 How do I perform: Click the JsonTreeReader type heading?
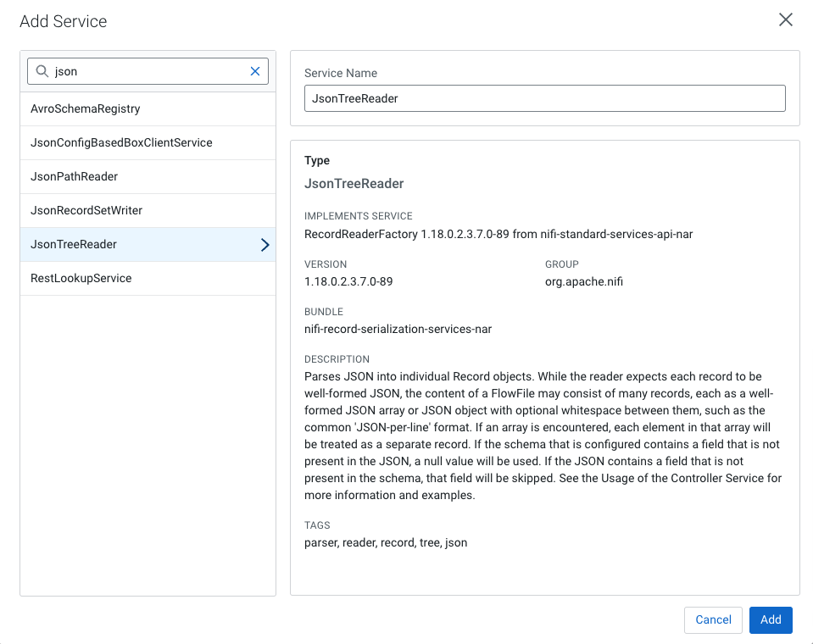(354, 184)
